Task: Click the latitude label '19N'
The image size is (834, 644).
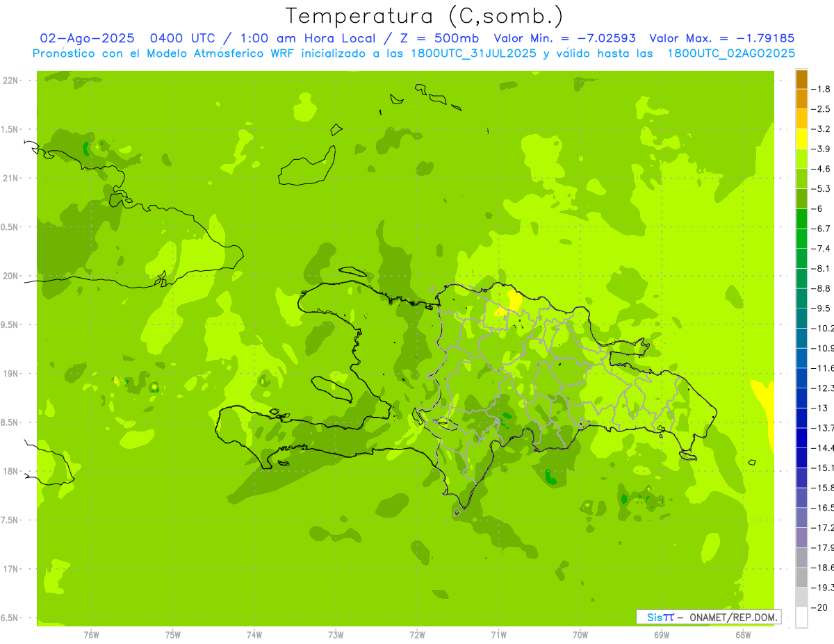Action: click(9, 374)
